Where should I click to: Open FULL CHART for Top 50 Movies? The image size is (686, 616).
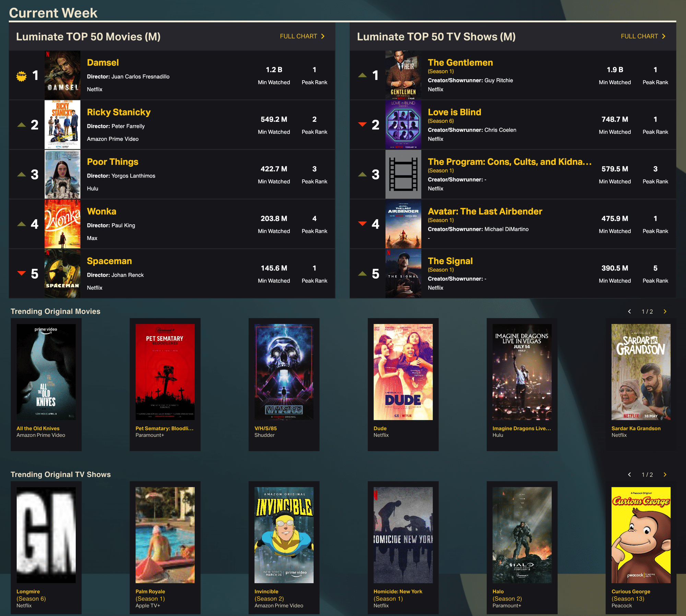click(298, 36)
